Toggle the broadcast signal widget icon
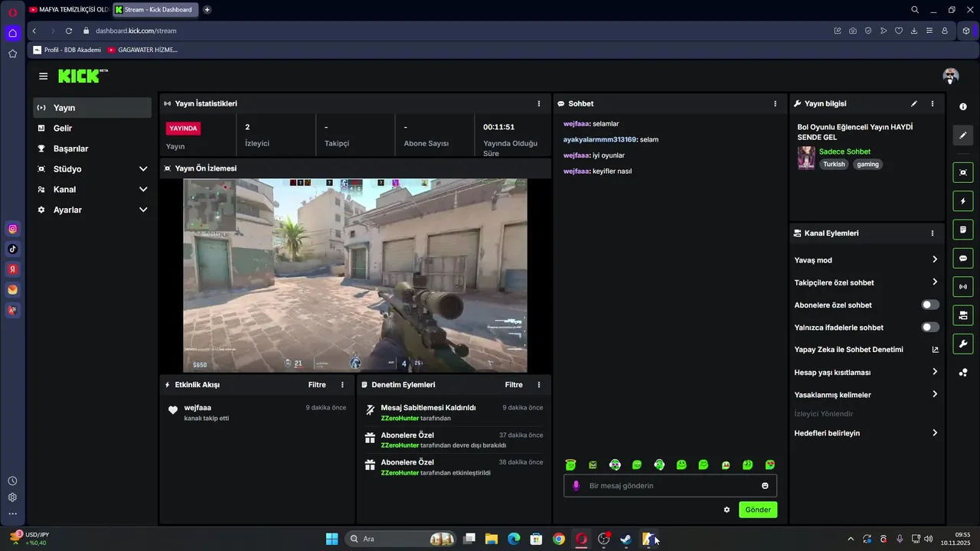Viewport: 980px width, 551px height. tap(963, 287)
